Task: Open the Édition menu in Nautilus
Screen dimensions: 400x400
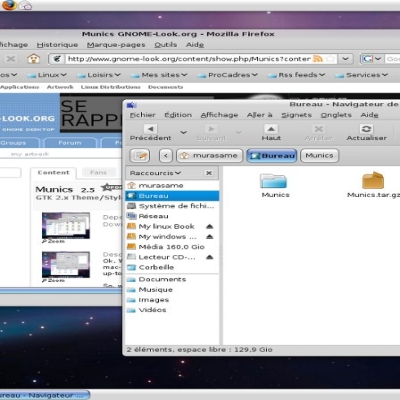Action: point(178,115)
